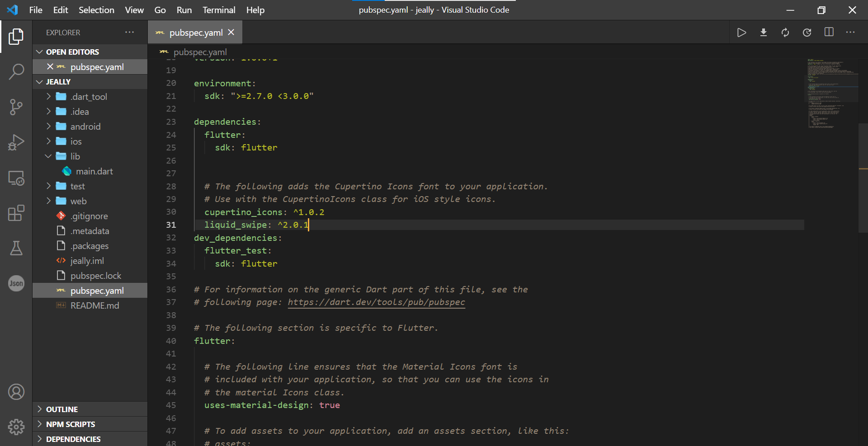
Task: Expand the .dart_tool folder
Action: [x=90, y=96]
